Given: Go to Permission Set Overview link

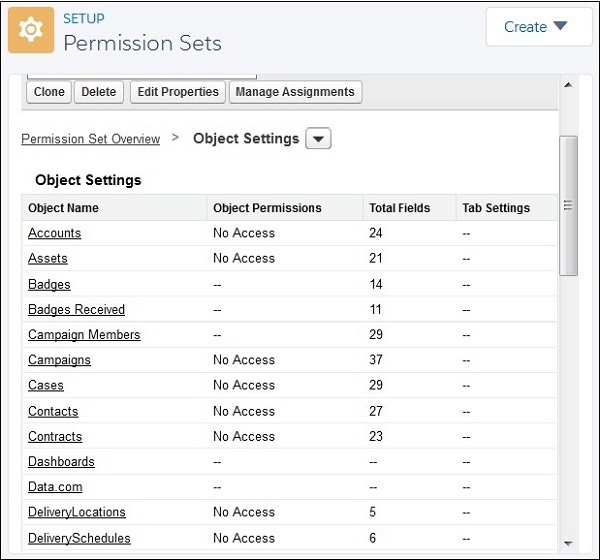Looking at the screenshot, I should tap(91, 139).
